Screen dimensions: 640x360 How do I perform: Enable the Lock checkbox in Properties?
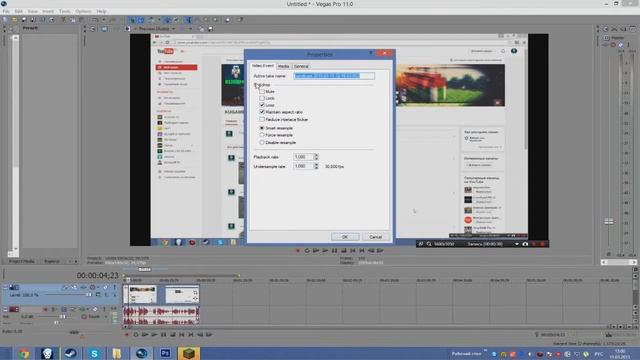coord(262,98)
